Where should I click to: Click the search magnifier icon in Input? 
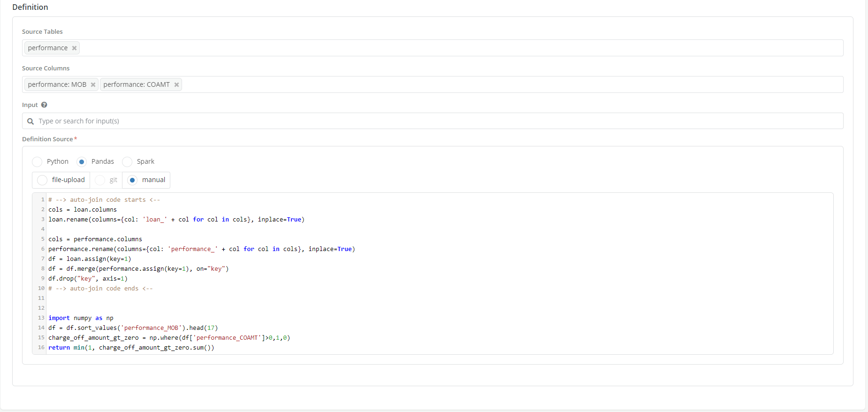(x=30, y=122)
